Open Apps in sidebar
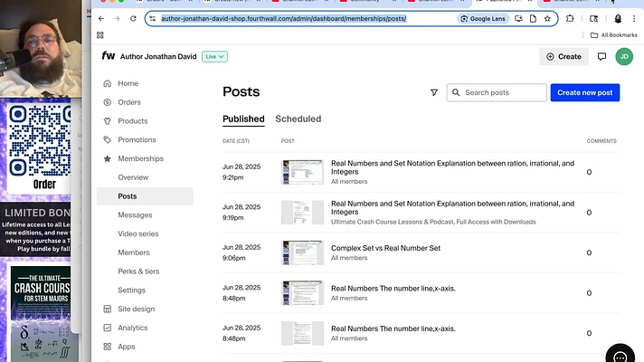Image resolution: width=644 pixels, height=362 pixels. (126, 347)
